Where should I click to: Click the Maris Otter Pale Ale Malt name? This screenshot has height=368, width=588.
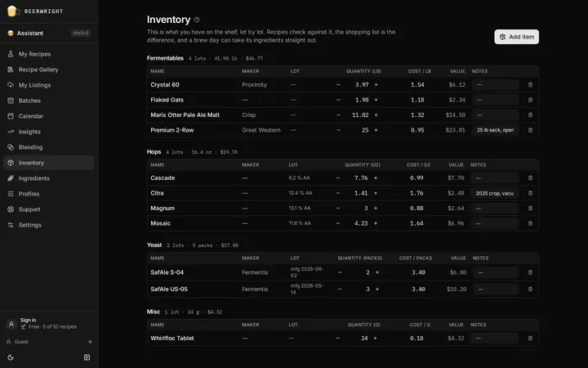(185, 115)
